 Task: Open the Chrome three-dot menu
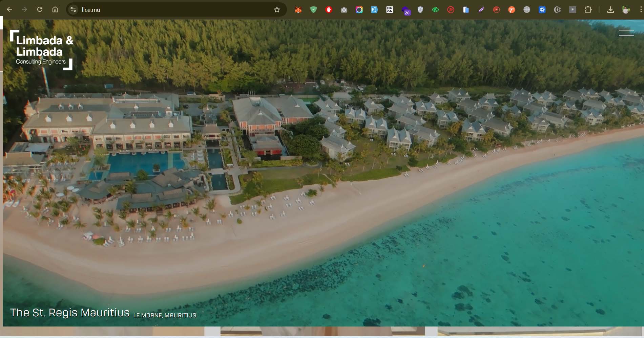click(640, 10)
